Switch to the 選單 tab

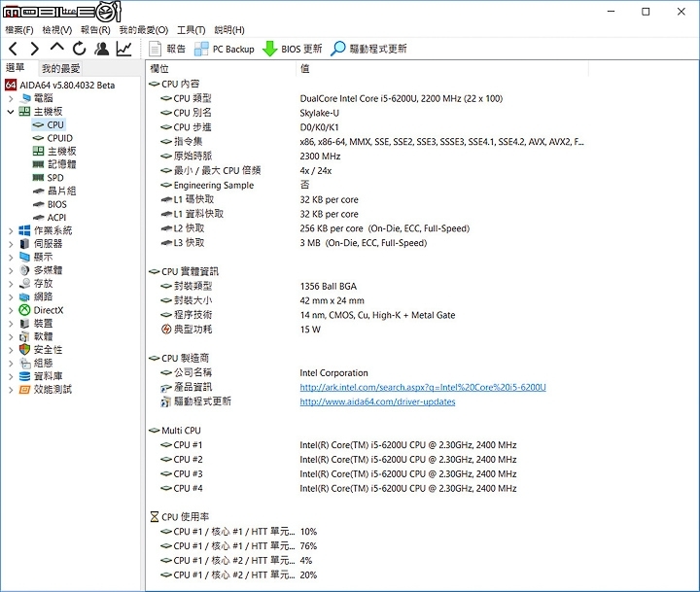(x=16, y=68)
